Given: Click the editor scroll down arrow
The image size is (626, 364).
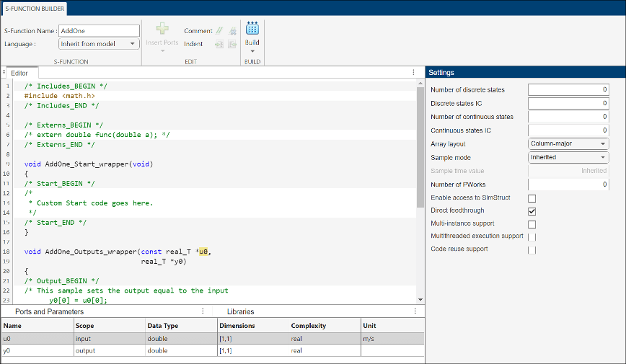Looking at the screenshot, I should (420, 299).
